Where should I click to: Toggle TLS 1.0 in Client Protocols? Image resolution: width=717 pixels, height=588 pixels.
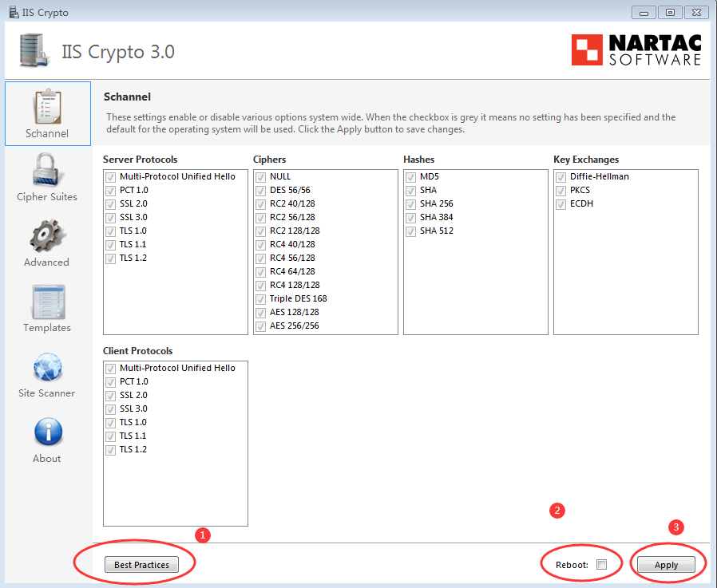click(110, 423)
